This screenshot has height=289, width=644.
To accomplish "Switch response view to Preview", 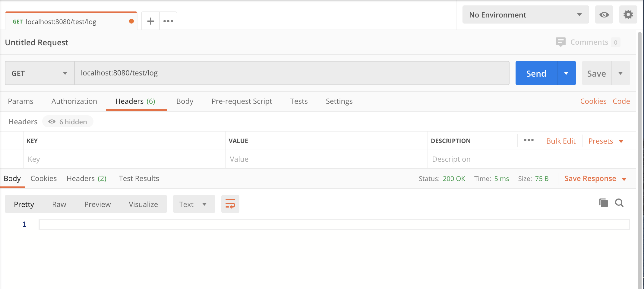I will [x=97, y=204].
